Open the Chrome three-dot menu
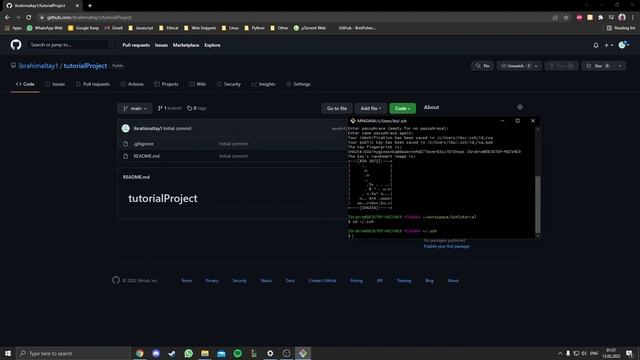 (x=633, y=18)
